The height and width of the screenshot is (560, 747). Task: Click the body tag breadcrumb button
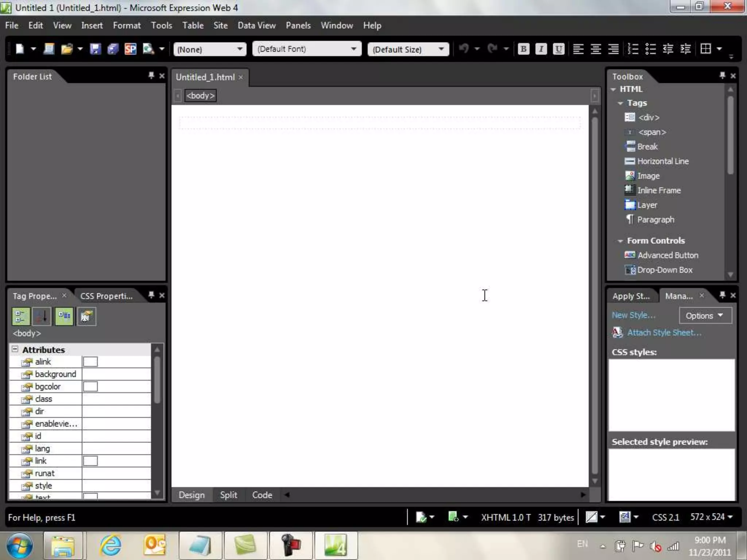click(200, 96)
